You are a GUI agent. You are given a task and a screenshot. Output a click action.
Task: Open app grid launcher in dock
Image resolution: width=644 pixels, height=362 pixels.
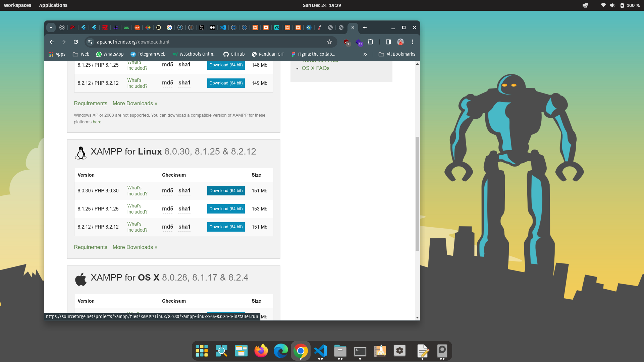tap(202, 351)
